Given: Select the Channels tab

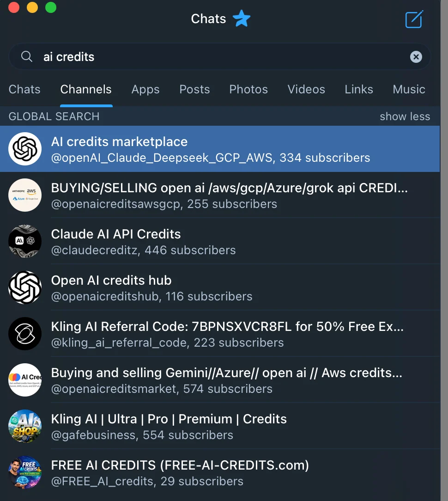Looking at the screenshot, I should click(86, 89).
